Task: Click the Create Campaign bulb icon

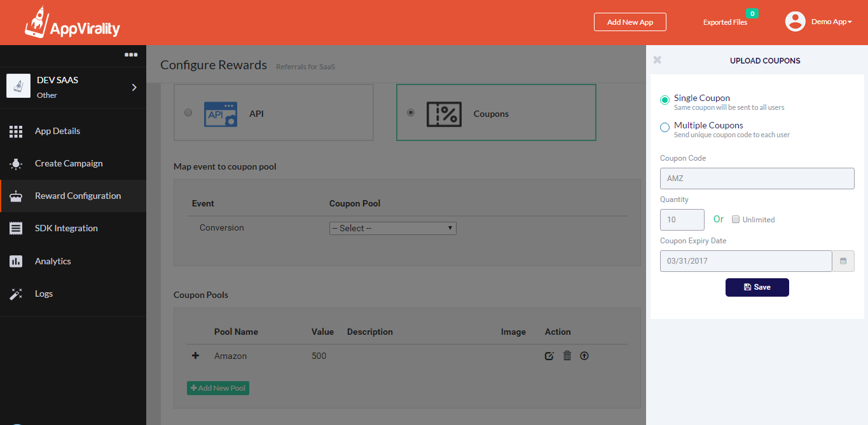Action: click(x=16, y=164)
